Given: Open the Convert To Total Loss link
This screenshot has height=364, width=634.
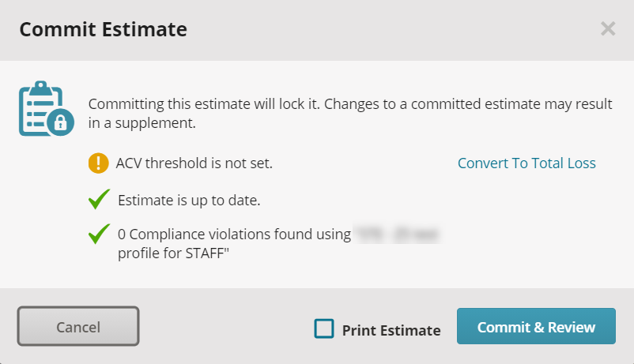Looking at the screenshot, I should click(x=526, y=163).
